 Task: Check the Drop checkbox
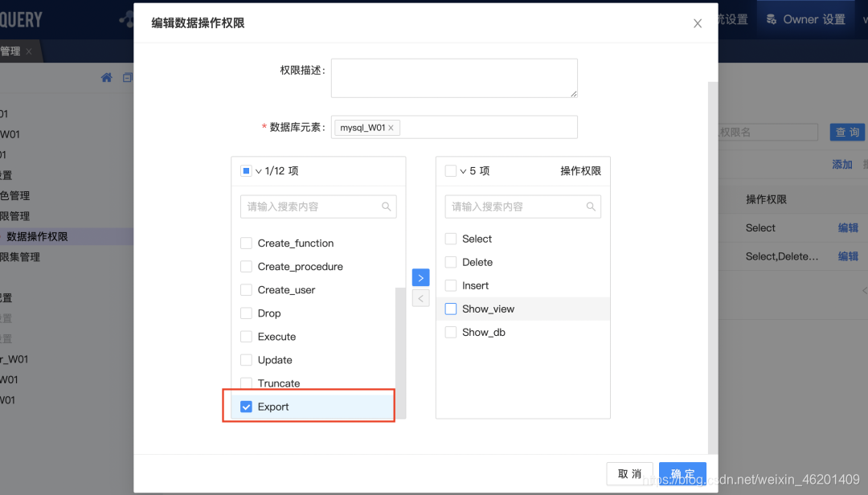tap(247, 313)
